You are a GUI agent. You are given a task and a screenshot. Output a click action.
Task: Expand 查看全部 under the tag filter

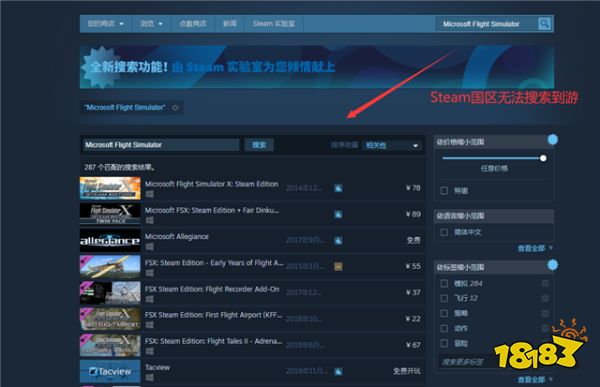tap(535, 379)
